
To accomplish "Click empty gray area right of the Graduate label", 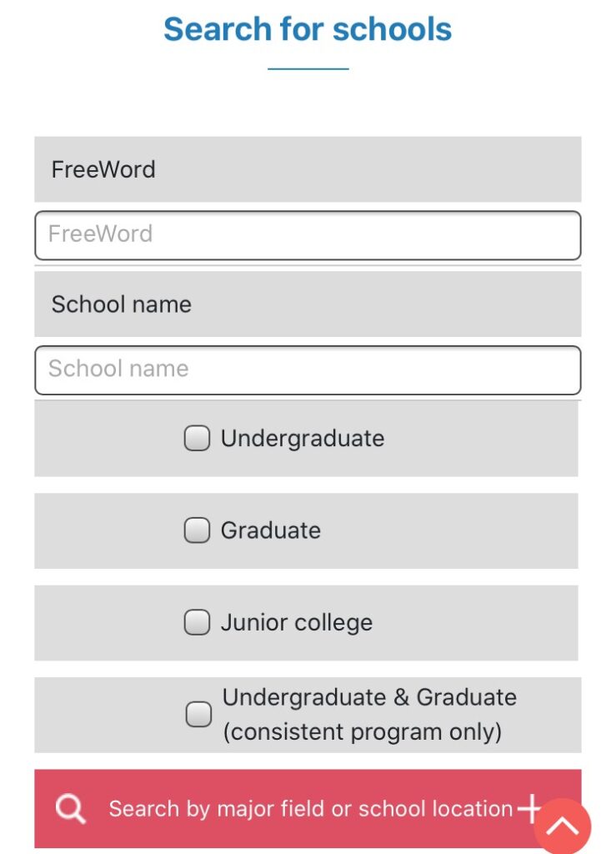I will 450,530.
